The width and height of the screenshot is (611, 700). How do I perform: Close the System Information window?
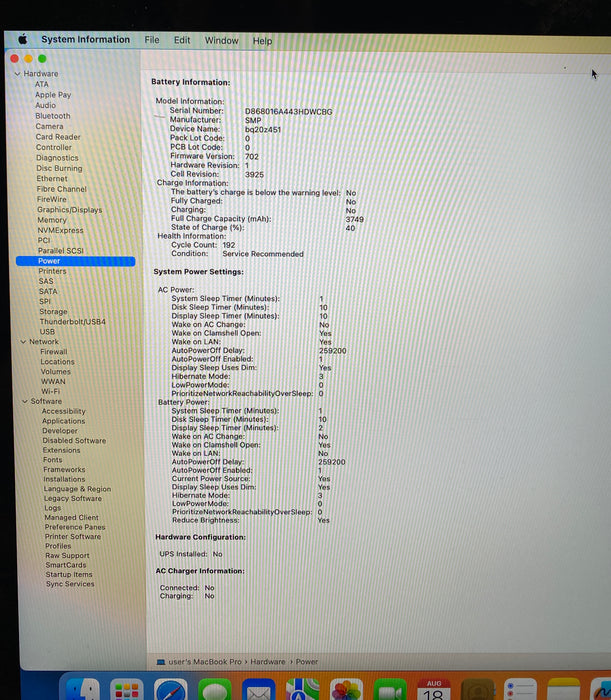[x=14, y=58]
